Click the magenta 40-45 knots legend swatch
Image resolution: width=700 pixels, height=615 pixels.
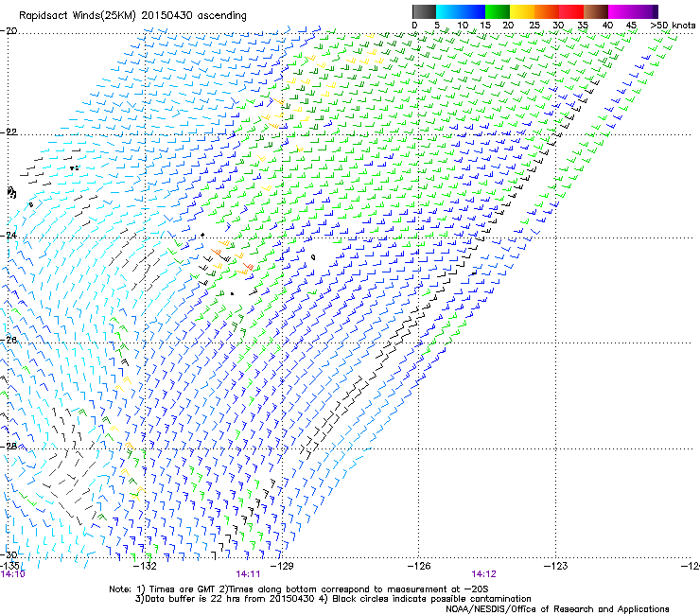pos(621,11)
